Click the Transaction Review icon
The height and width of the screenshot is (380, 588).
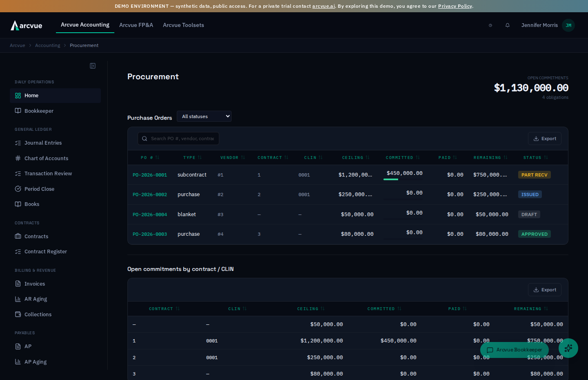18,174
